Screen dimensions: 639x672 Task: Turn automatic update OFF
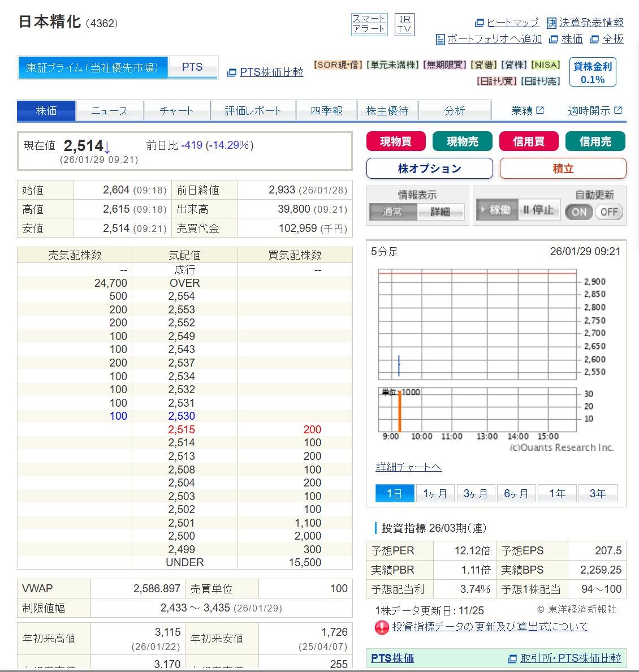coord(608,212)
